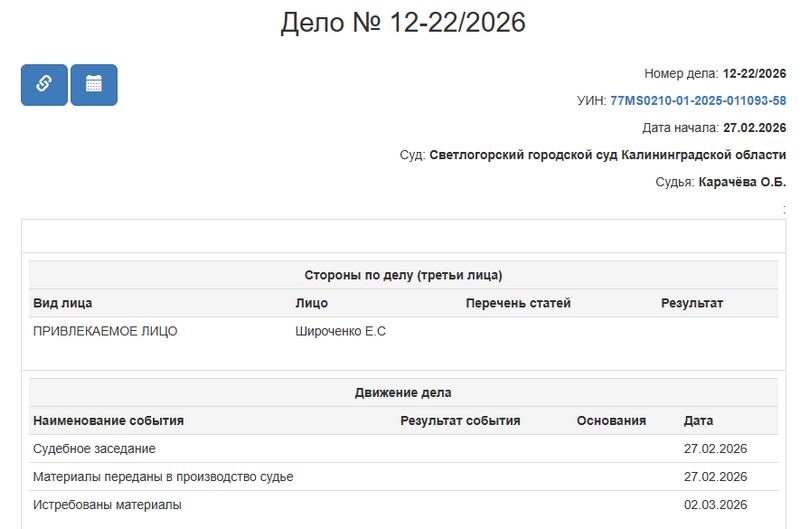800x529 pixels.
Task: Click the Перечень статей column header
Action: coord(518,303)
